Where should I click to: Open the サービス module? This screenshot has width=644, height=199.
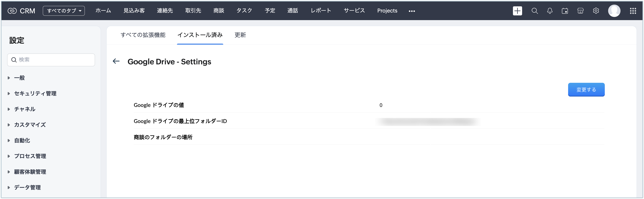[x=354, y=11]
